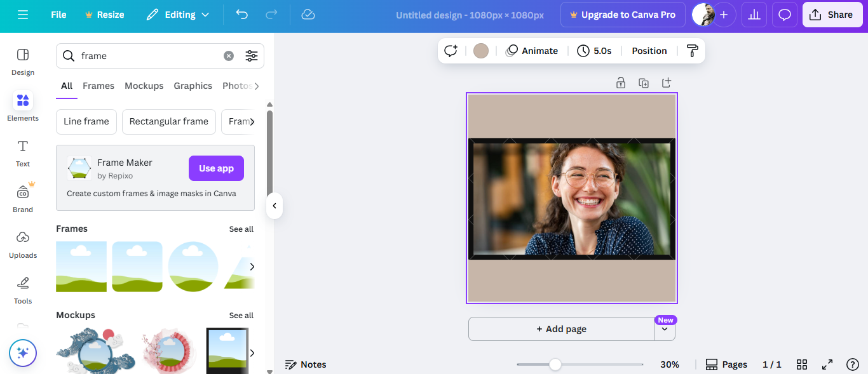Lock the selected image
Screen dimensions: 868x374
click(620, 83)
